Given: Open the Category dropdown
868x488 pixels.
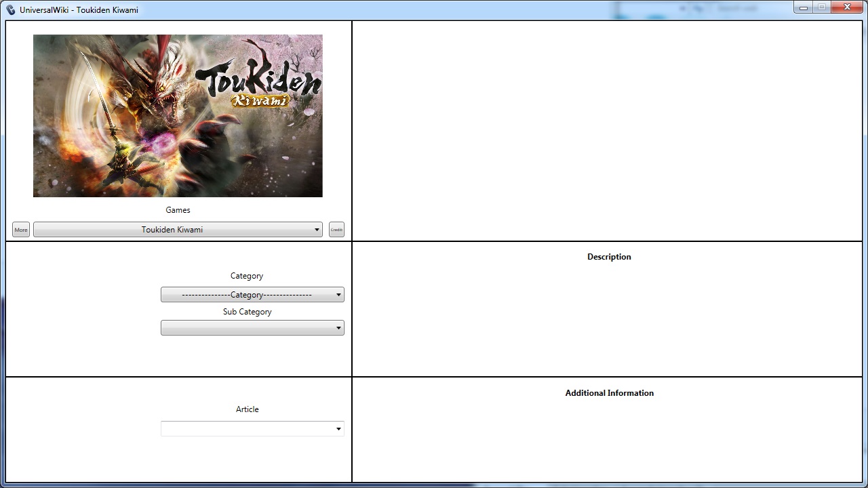Looking at the screenshot, I should (252, 295).
